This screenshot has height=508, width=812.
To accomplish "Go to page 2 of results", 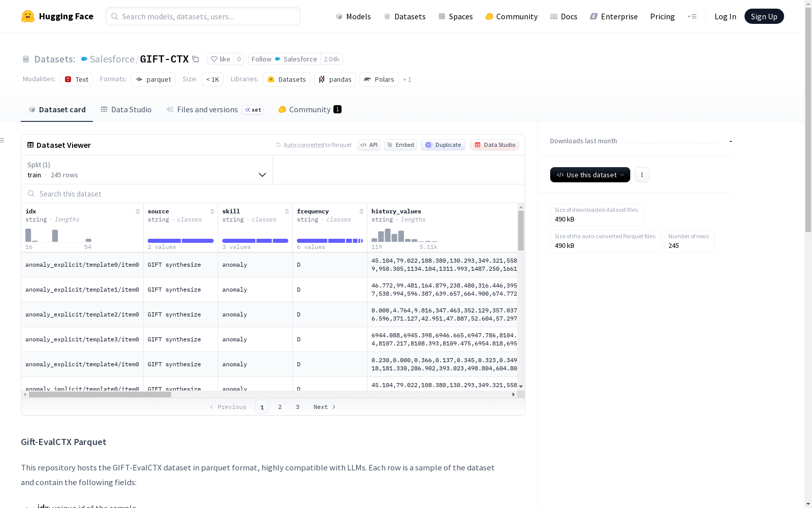I will coord(280,407).
